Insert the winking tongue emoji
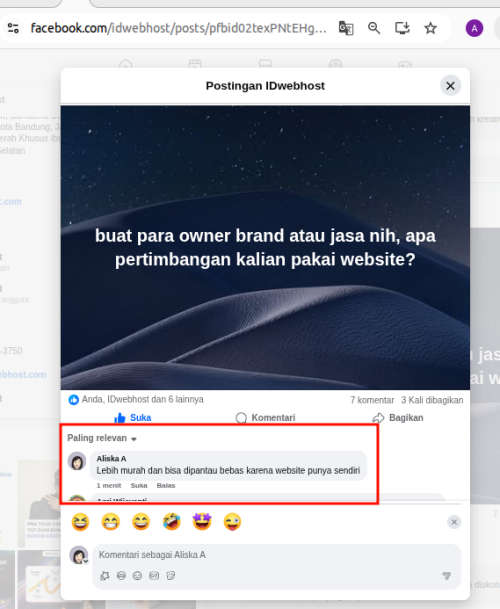Image resolution: width=500 pixels, height=609 pixels. pos(232,522)
